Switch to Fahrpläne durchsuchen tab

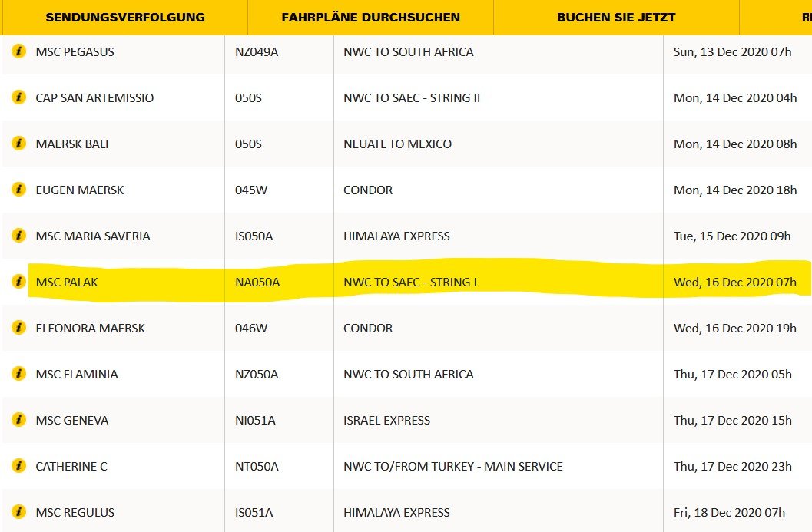click(371, 17)
